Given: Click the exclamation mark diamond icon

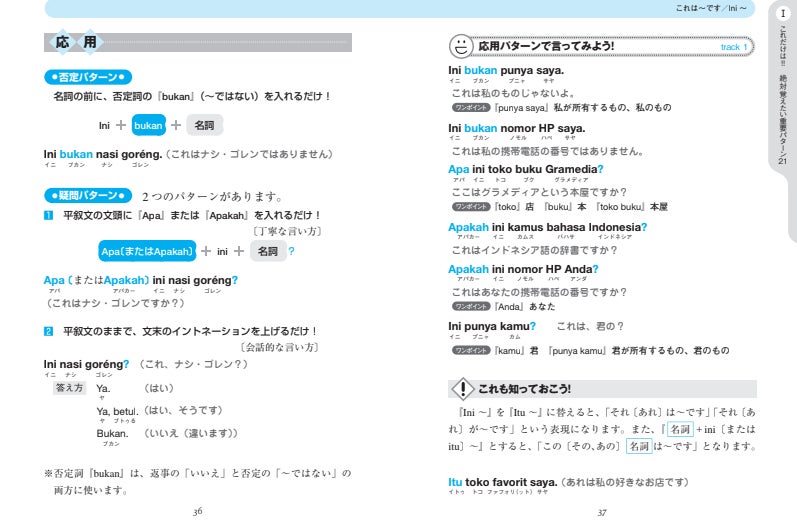Looking at the screenshot, I should pos(463,389).
